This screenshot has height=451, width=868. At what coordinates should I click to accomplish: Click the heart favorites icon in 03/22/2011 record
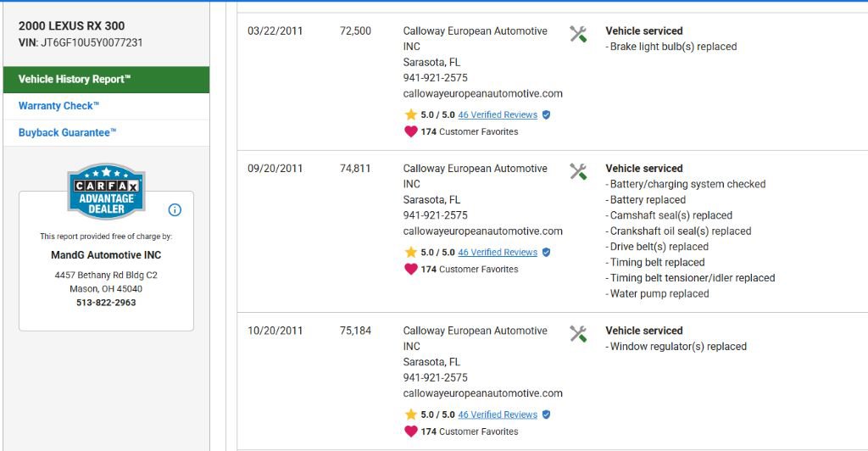pos(411,131)
